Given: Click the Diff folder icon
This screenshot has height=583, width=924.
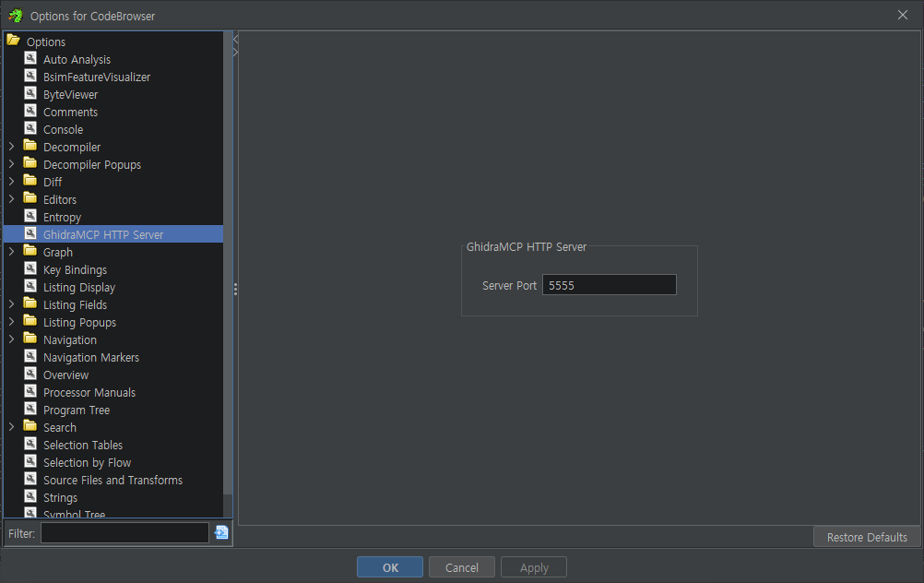Looking at the screenshot, I should coord(30,181).
